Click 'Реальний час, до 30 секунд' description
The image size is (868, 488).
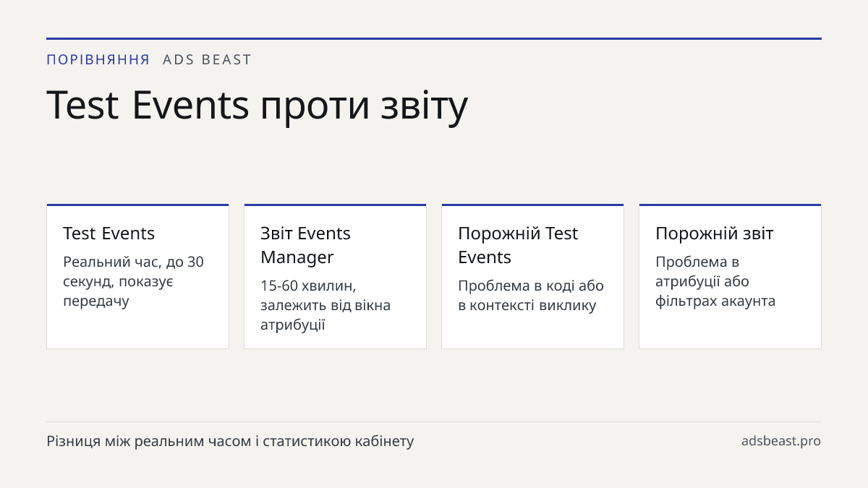(x=133, y=281)
